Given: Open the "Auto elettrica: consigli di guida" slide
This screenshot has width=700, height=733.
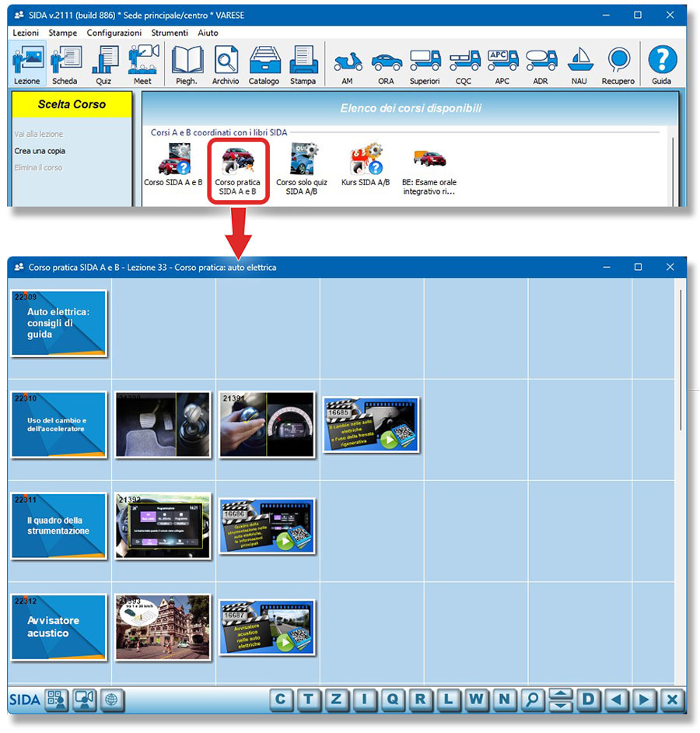Looking at the screenshot, I should pyautogui.click(x=59, y=323).
